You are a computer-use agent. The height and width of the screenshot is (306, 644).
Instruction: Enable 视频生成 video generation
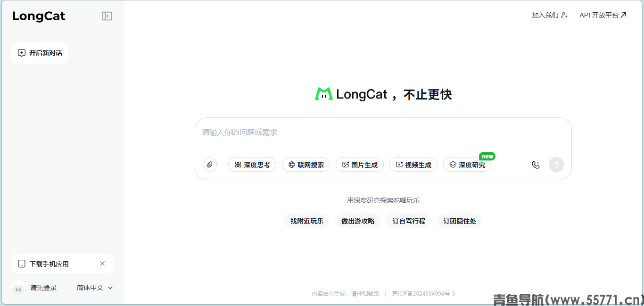413,165
